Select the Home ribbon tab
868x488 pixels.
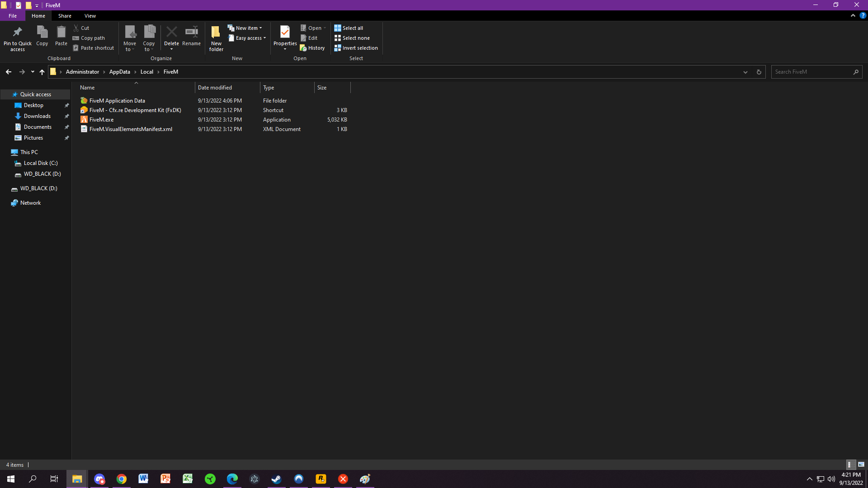point(38,16)
